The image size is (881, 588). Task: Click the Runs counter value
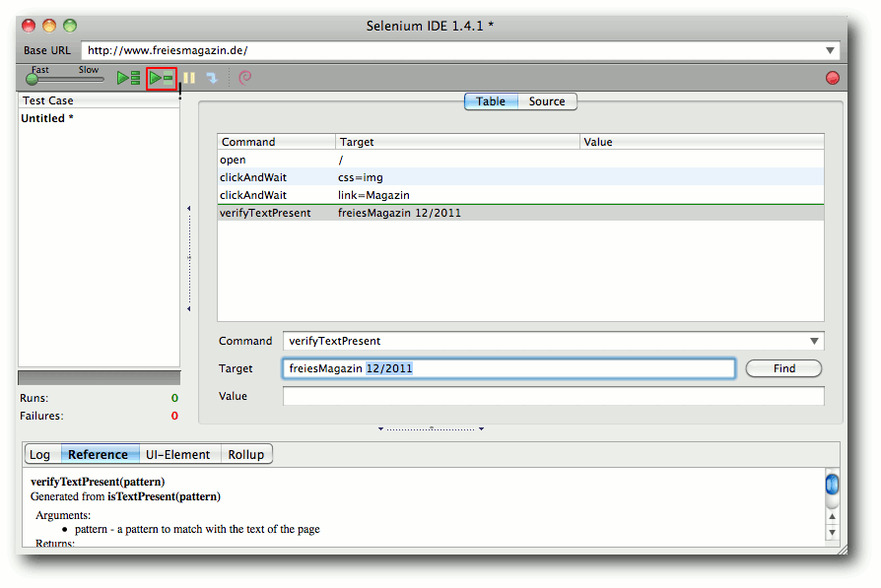tap(174, 398)
